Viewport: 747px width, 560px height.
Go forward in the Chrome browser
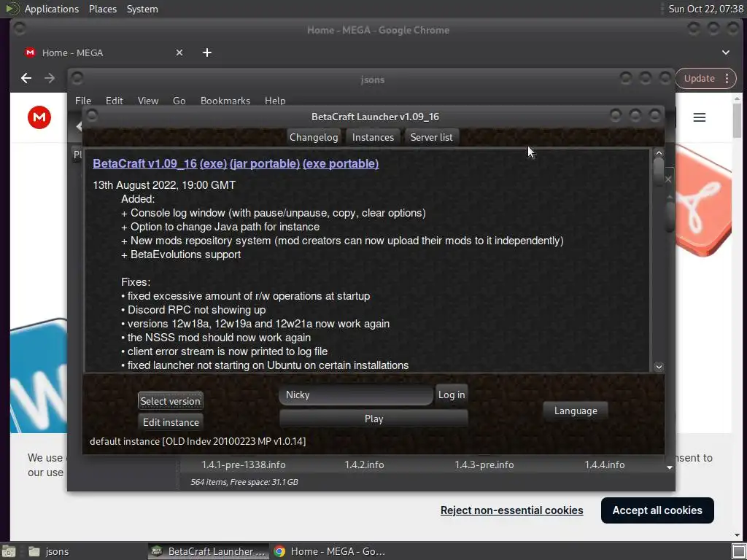point(50,78)
